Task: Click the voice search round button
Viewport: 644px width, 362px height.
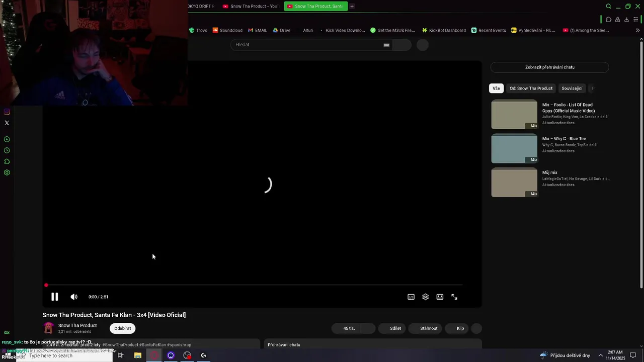Action: tap(423, 45)
